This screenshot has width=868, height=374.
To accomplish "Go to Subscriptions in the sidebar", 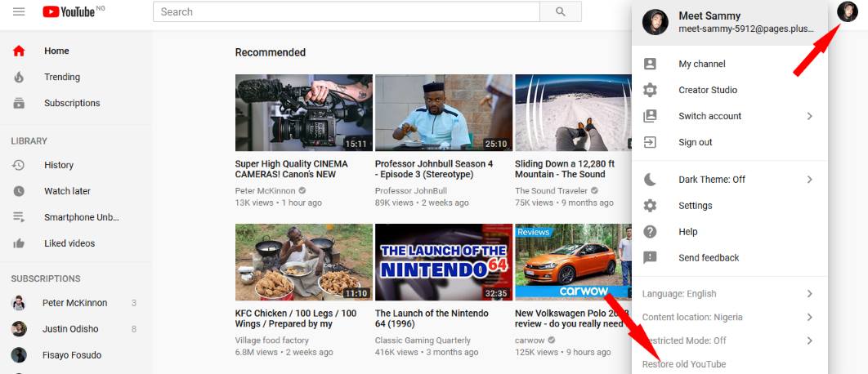I will (x=72, y=103).
